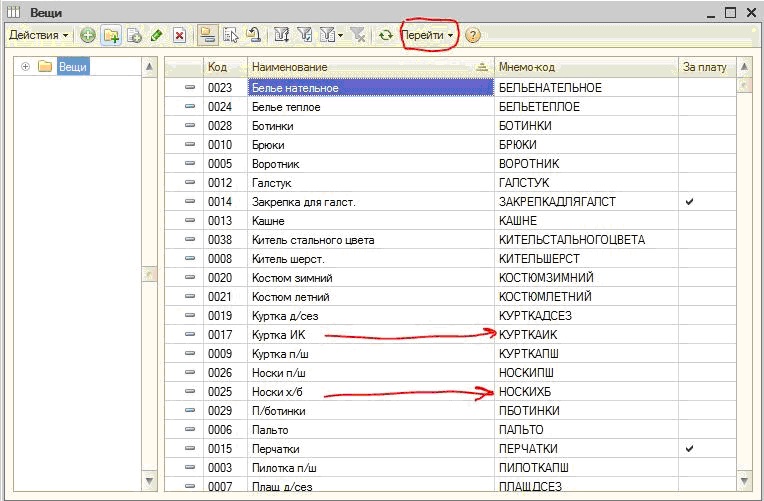Open the Перейти menu

[428, 35]
